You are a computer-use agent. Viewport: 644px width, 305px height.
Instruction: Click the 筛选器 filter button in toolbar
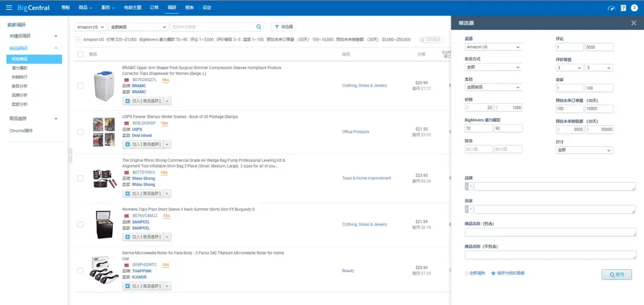coord(283,27)
